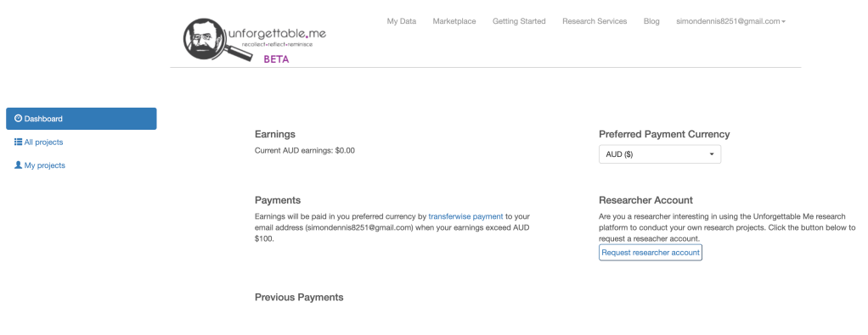
Task: Click the unforgettable.me magnifying glass logo
Action: click(255, 39)
